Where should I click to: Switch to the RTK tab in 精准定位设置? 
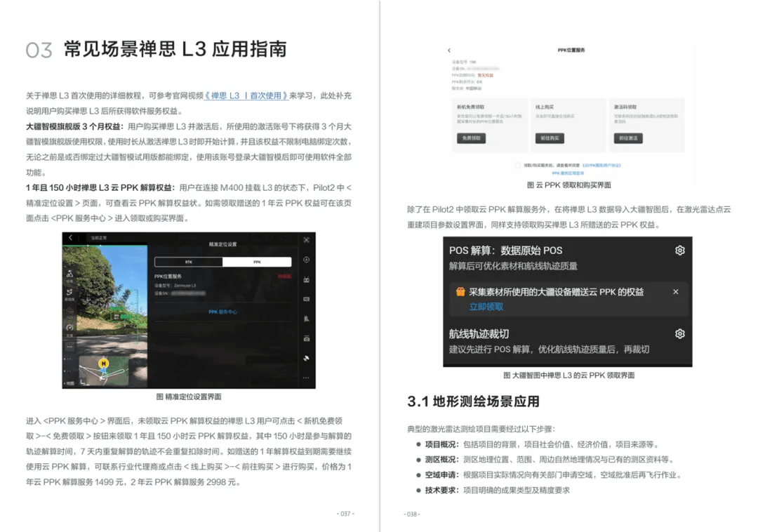point(189,262)
